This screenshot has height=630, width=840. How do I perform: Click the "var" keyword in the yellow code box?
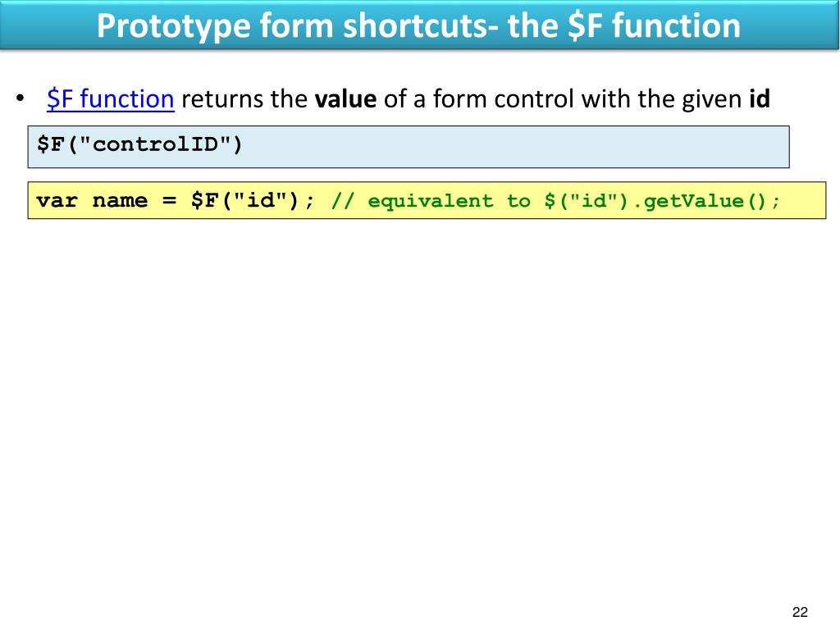coord(56,201)
